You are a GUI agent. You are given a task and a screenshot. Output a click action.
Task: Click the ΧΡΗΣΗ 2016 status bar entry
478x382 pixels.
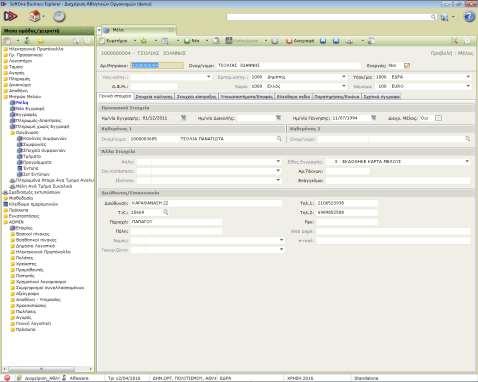[300, 378]
